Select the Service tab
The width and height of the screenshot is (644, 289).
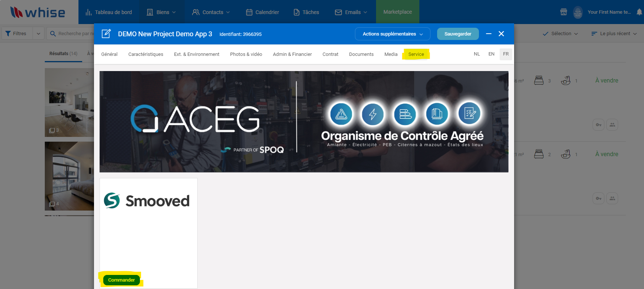tap(416, 54)
